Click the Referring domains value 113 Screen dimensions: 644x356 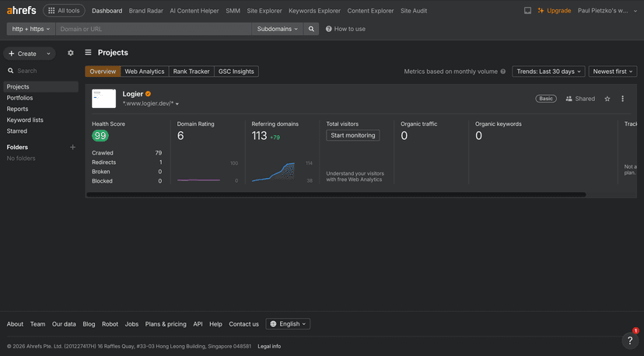click(259, 136)
